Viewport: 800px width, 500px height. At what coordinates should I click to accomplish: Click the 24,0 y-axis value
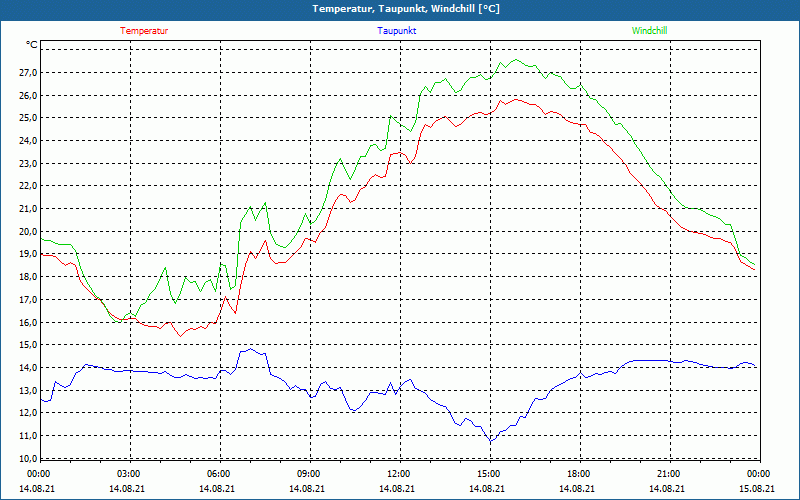coord(29,141)
